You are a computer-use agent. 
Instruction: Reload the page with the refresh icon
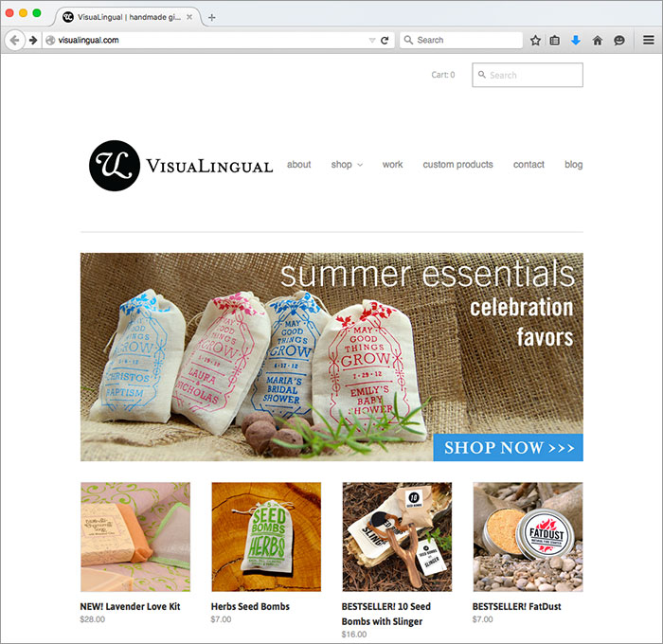point(385,40)
